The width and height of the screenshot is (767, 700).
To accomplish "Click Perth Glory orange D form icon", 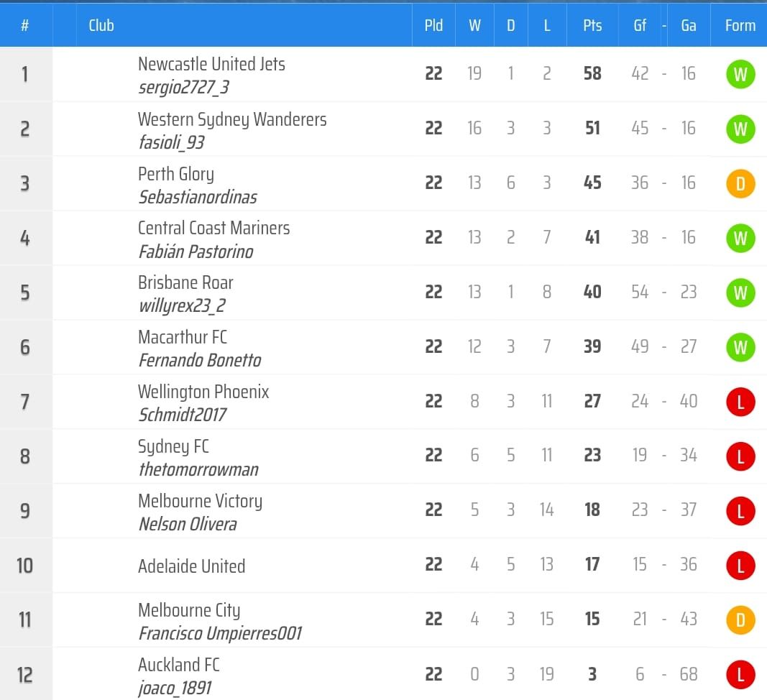I will [740, 183].
